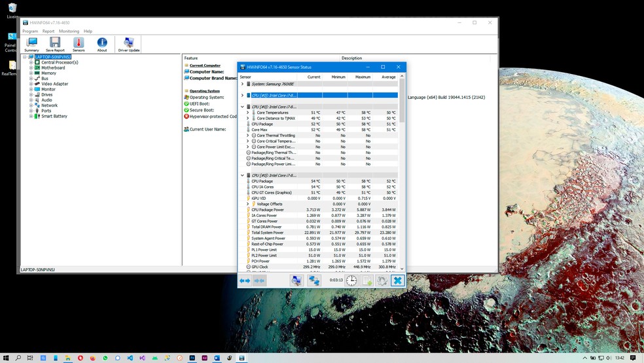Select the LAPTOP-S0NPVNSJ root tree item
The image size is (644, 363).
53,57
